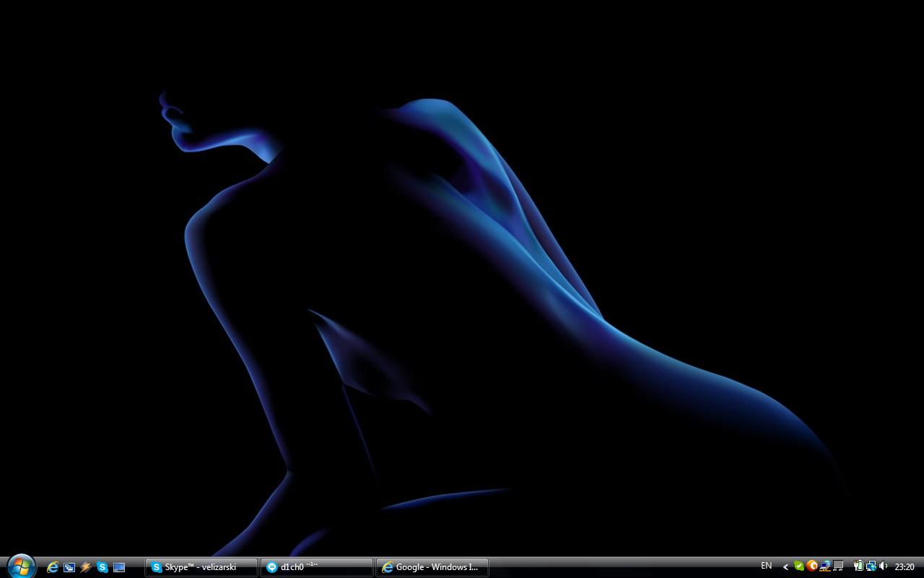Expand hidden system tray icons arrow

(785, 567)
